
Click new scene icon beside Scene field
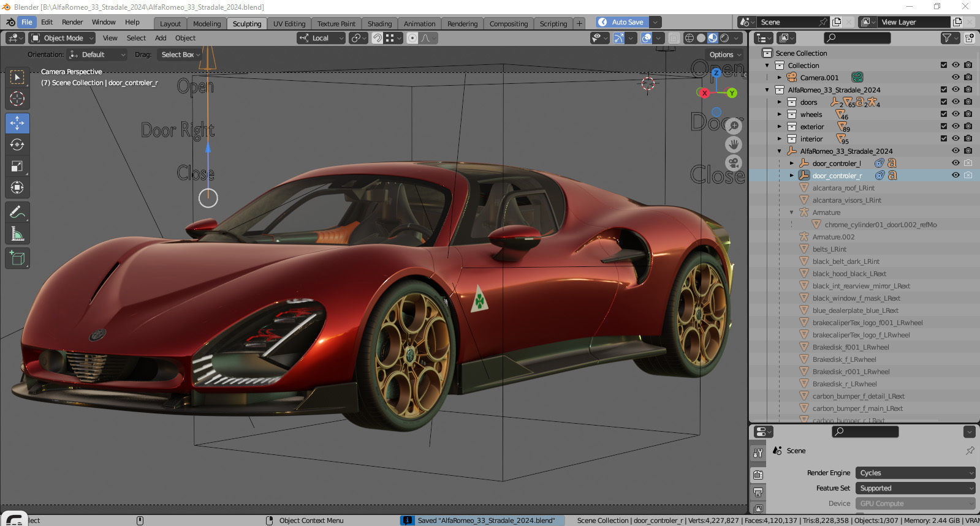coord(837,22)
